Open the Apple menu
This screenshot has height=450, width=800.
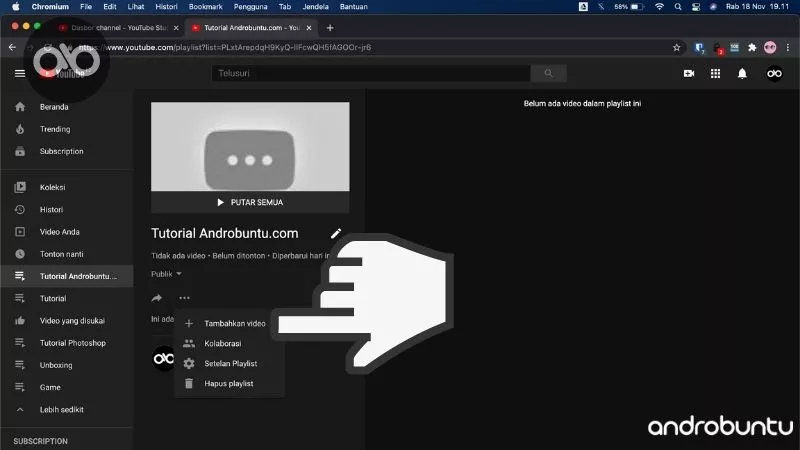[x=16, y=7]
